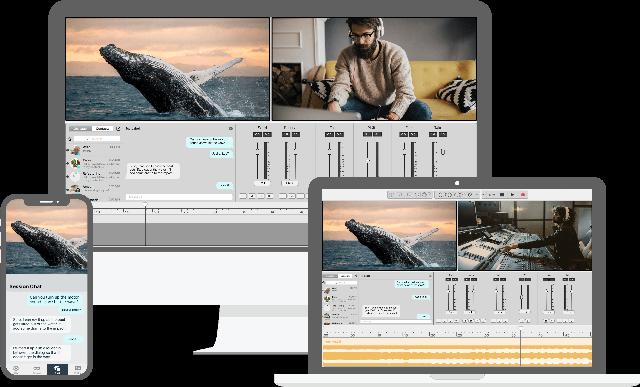640x387 pixels.
Task: Click the message input field on the monitor
Action: point(179,197)
